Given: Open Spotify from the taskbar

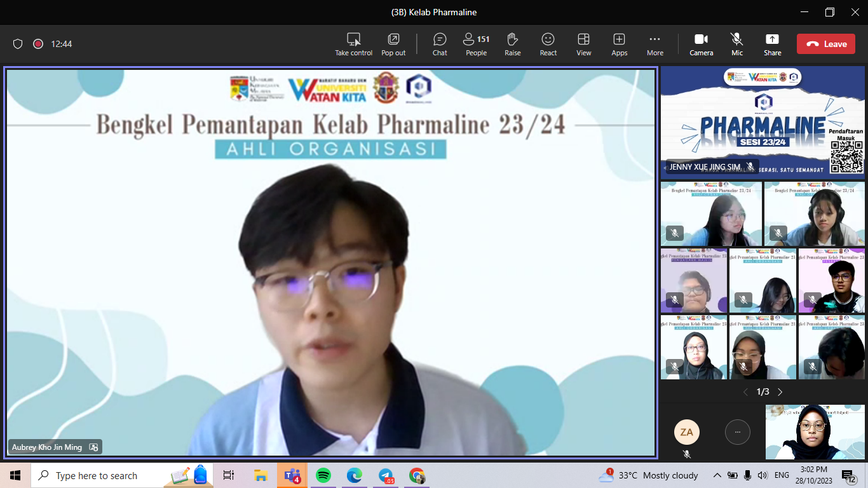Looking at the screenshot, I should point(323,475).
